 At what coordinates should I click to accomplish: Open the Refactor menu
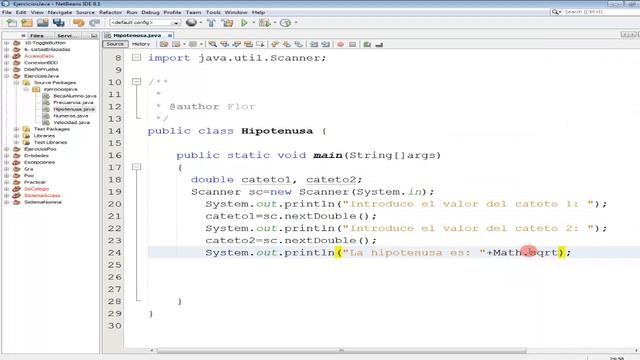click(110, 12)
